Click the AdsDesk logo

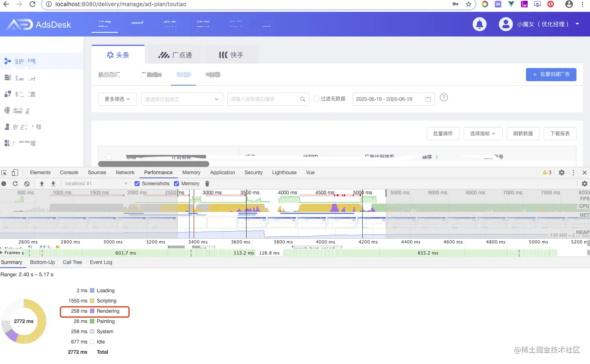click(39, 25)
